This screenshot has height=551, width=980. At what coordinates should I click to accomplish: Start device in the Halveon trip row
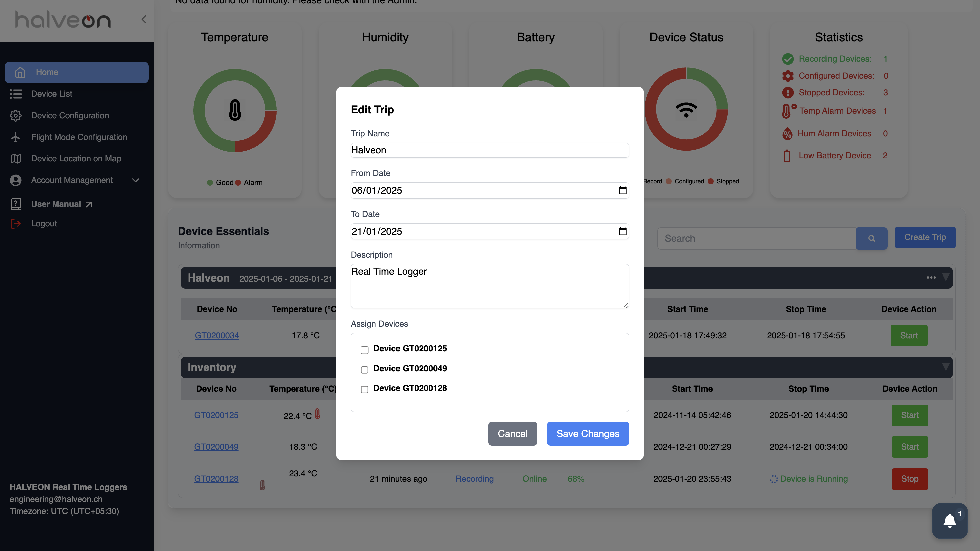(909, 335)
